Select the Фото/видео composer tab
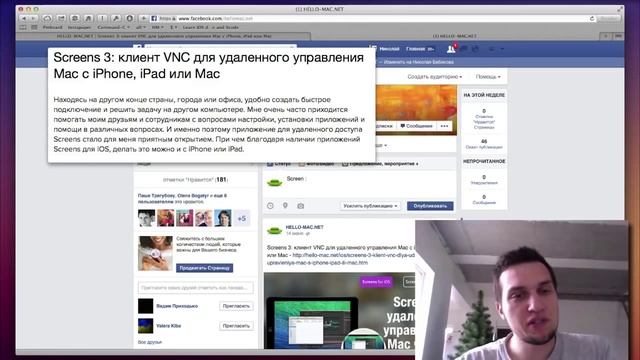The width and height of the screenshot is (640, 360). tap(316, 164)
